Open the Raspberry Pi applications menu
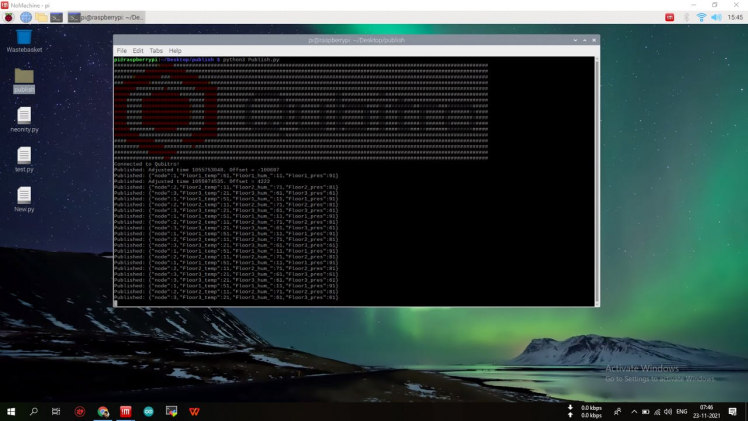The height and width of the screenshot is (421, 748). pyautogui.click(x=9, y=18)
